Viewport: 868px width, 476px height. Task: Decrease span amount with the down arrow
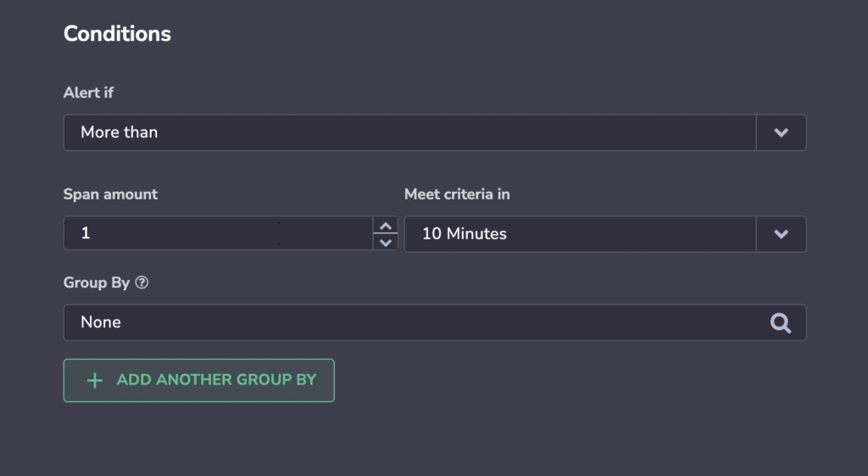(x=386, y=242)
